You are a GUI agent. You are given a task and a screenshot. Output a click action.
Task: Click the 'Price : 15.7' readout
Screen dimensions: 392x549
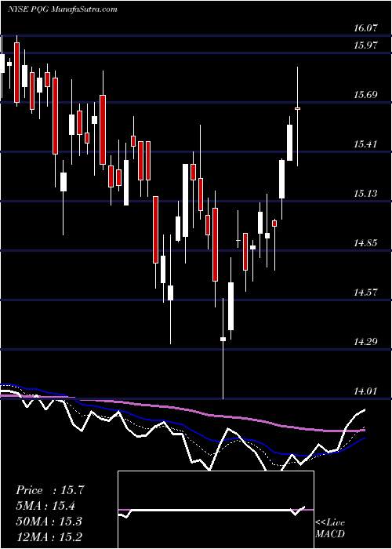[x=50, y=490]
